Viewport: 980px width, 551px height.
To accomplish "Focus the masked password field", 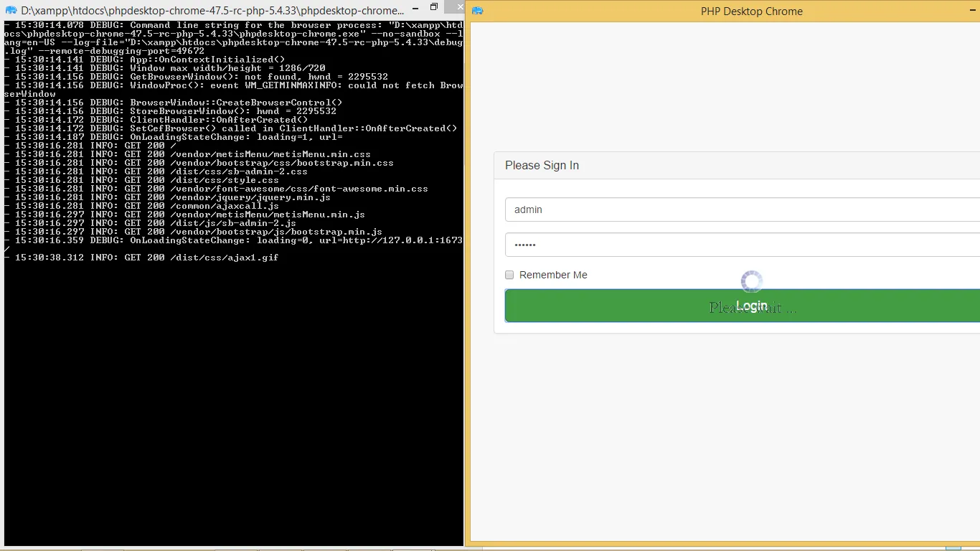I will 743,245.
